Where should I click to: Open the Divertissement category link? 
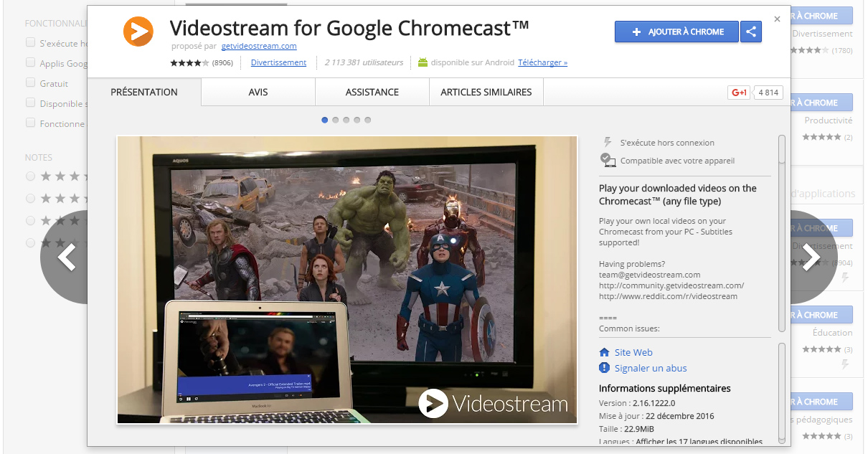pos(278,62)
